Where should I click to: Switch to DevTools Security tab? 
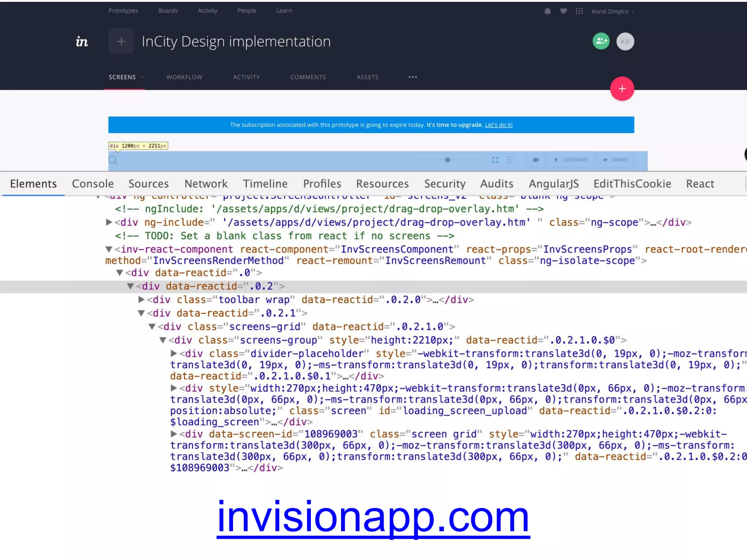[445, 184]
